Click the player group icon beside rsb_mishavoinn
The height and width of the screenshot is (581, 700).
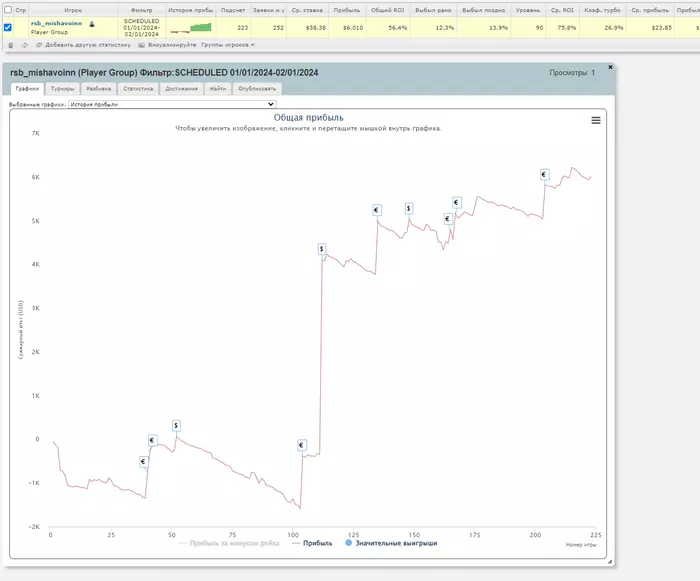point(92,24)
